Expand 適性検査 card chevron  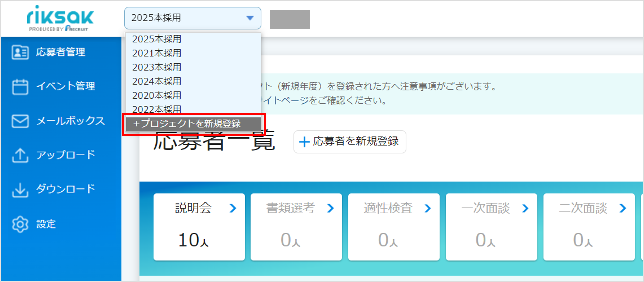click(x=428, y=208)
